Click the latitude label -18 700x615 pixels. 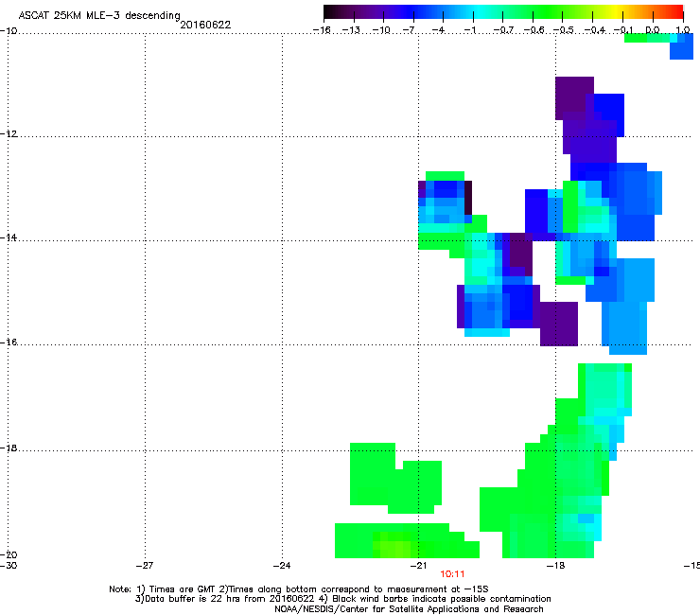coord(9,448)
